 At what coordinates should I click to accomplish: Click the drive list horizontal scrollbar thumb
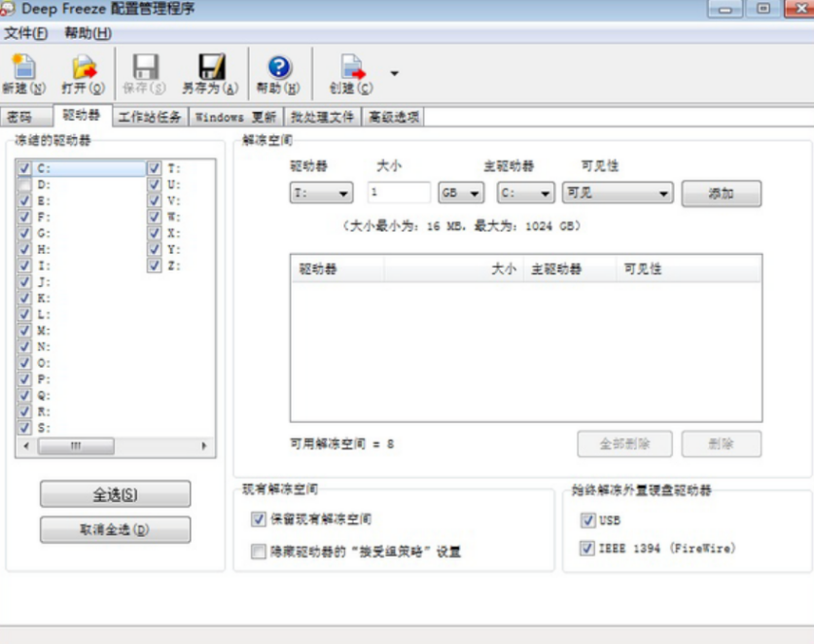(76, 447)
